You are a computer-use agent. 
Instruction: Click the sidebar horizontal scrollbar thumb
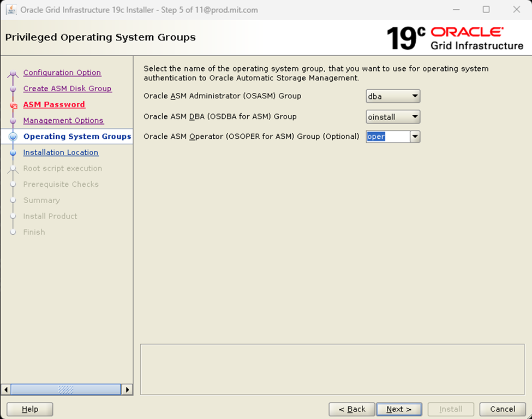(x=66, y=390)
